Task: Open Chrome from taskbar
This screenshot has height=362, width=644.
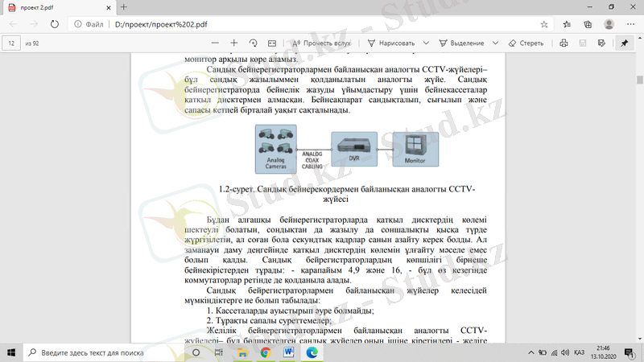Action: coord(266,352)
